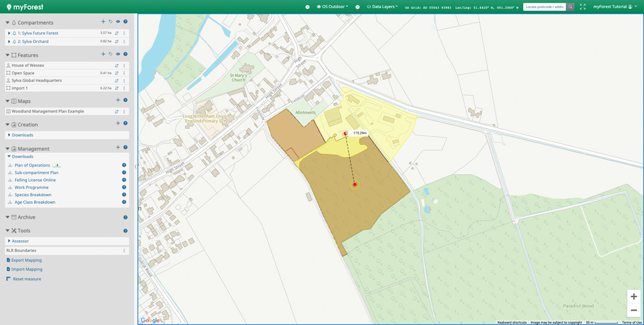Open the Data Layers menu
The image size is (644, 325).
383,7
